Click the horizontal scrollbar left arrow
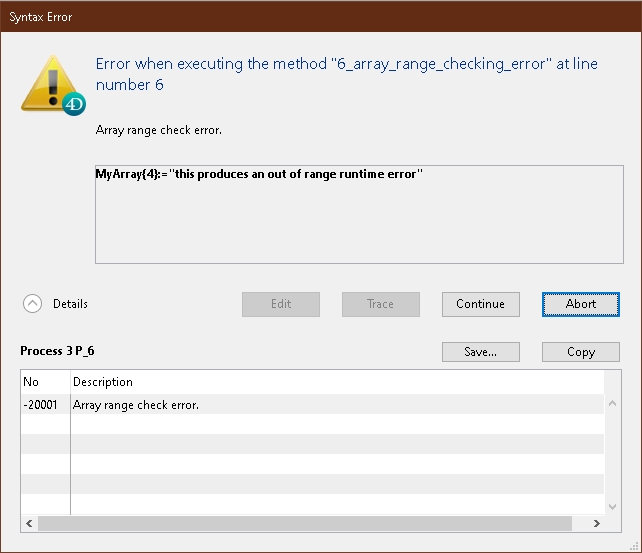642x553 pixels. pyautogui.click(x=30, y=523)
